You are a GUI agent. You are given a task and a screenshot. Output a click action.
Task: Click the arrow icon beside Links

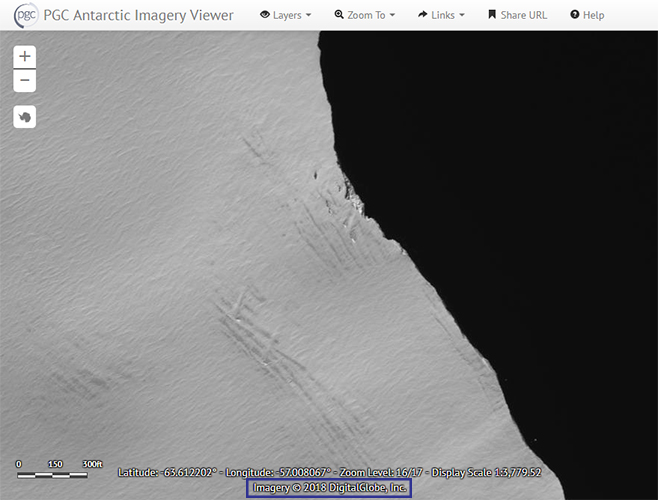click(423, 15)
